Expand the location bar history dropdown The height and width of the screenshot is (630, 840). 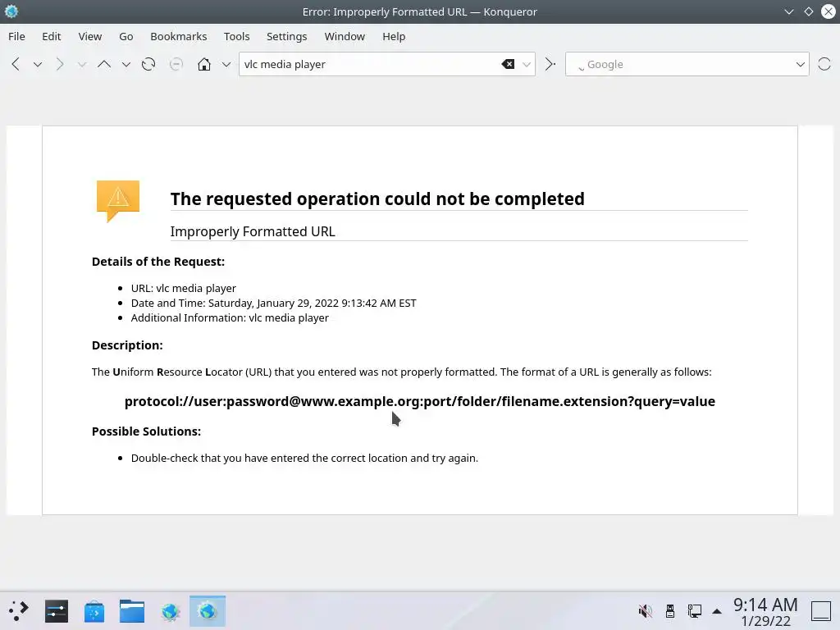pos(527,64)
